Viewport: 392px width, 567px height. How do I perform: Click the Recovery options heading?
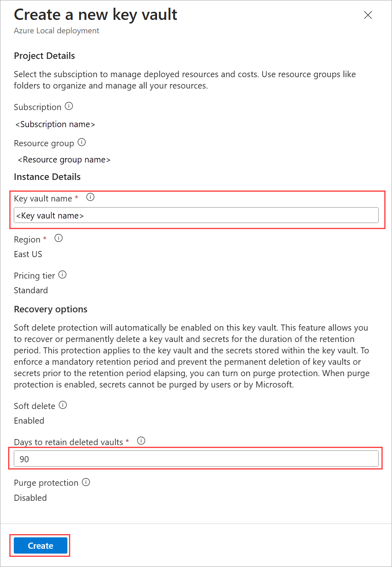(51, 309)
